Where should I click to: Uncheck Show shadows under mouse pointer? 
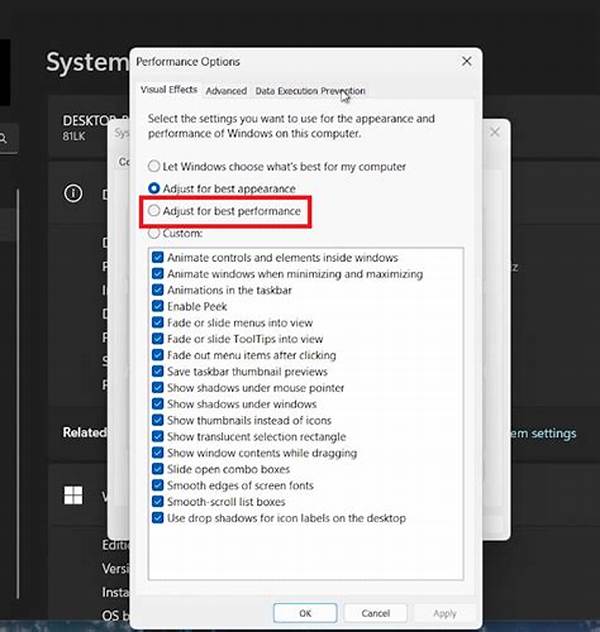click(x=158, y=388)
